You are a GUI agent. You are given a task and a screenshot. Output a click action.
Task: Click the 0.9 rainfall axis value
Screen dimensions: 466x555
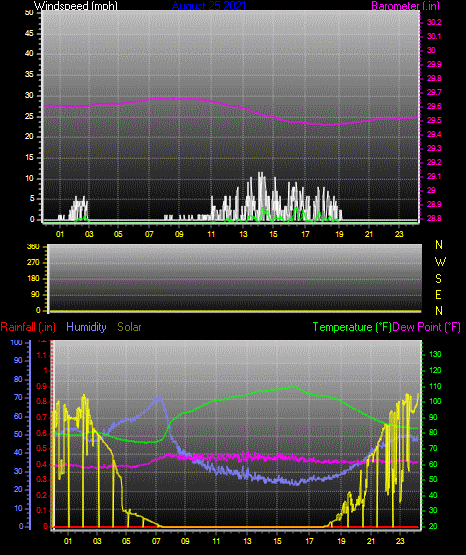click(x=42, y=386)
